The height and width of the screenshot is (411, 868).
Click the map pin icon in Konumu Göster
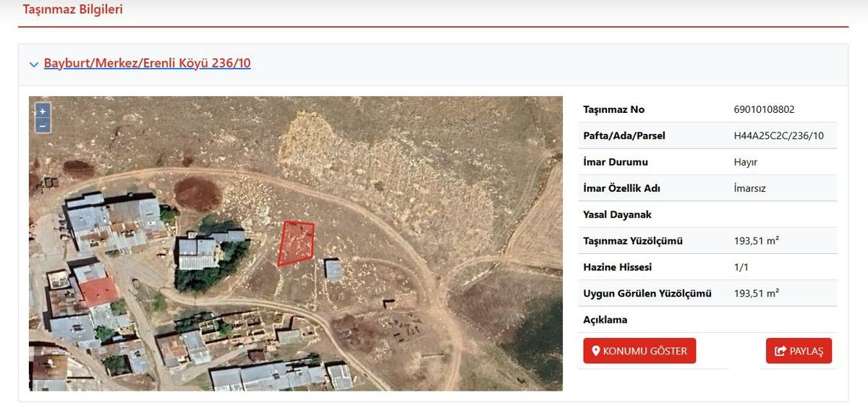(596, 351)
